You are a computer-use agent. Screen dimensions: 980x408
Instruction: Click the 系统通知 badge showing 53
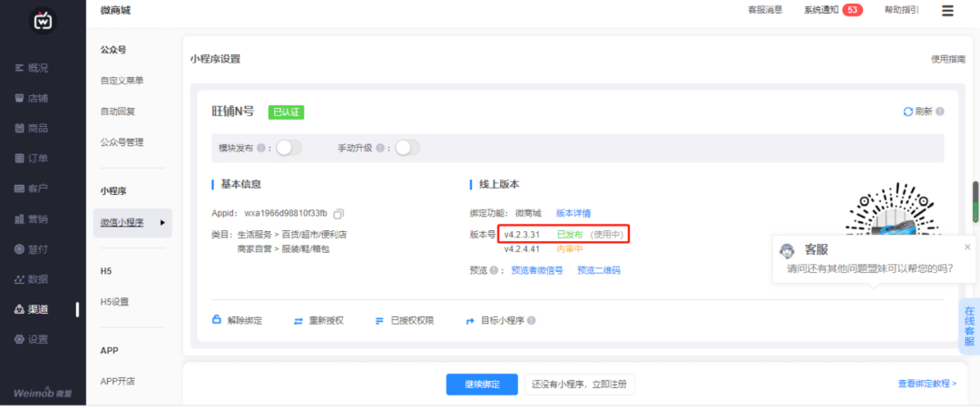852,10
